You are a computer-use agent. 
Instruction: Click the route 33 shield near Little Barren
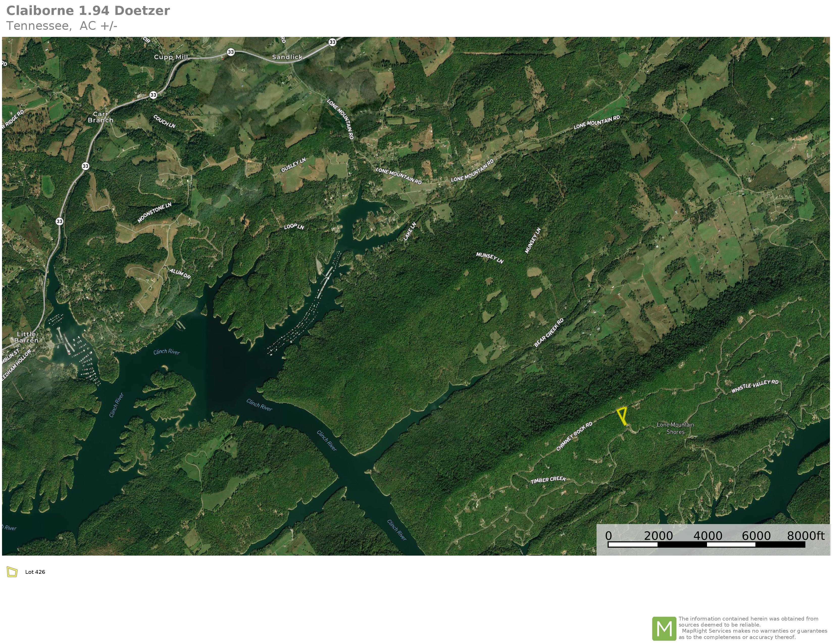60,221
